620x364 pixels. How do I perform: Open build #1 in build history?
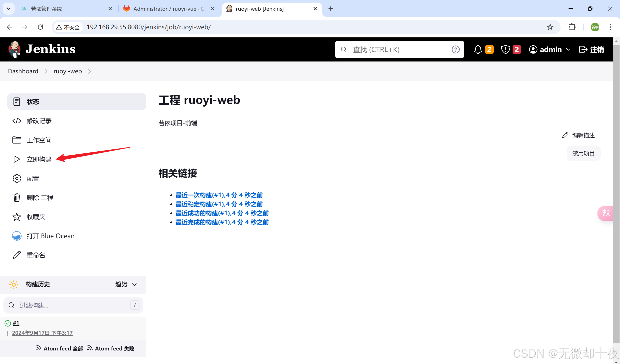(16, 323)
